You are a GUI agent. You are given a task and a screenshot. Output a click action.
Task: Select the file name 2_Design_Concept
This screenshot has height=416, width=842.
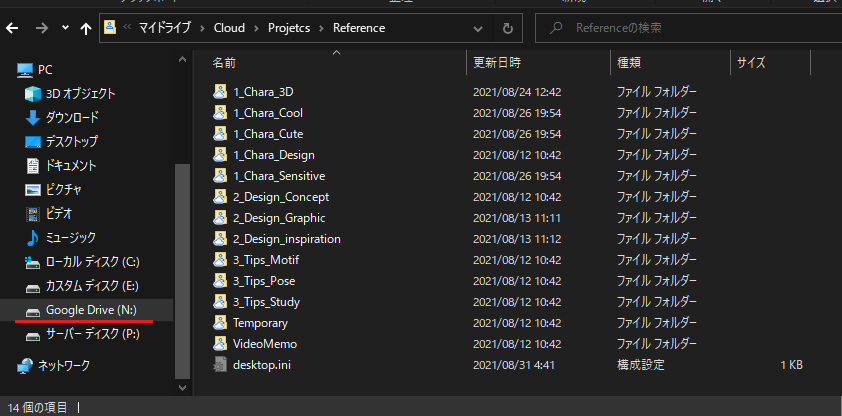click(281, 197)
